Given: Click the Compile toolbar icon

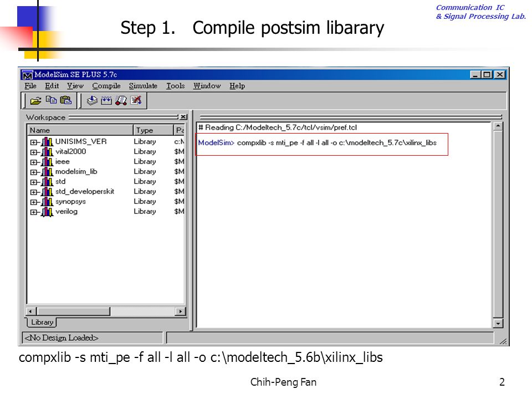Looking at the screenshot, I should coord(92,100).
